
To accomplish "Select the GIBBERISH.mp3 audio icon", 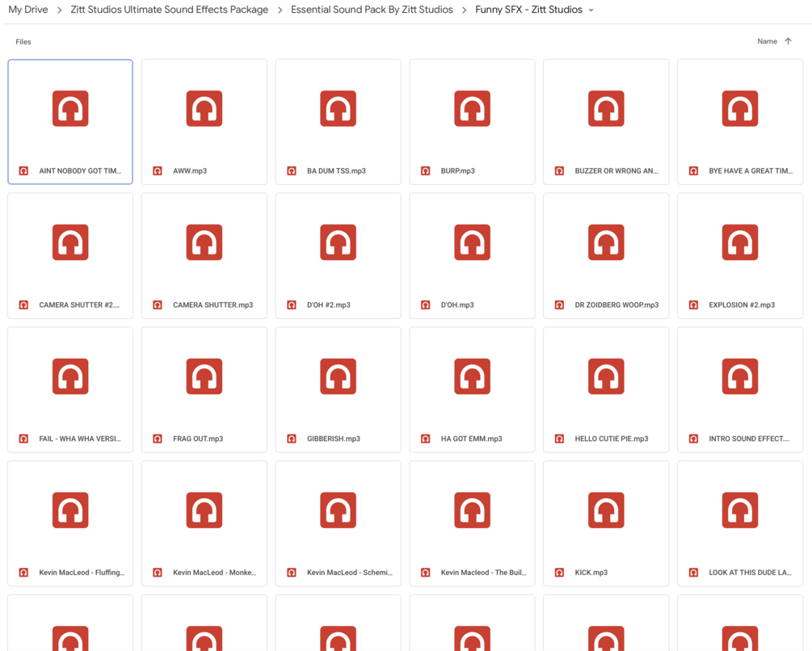I will [x=339, y=376].
